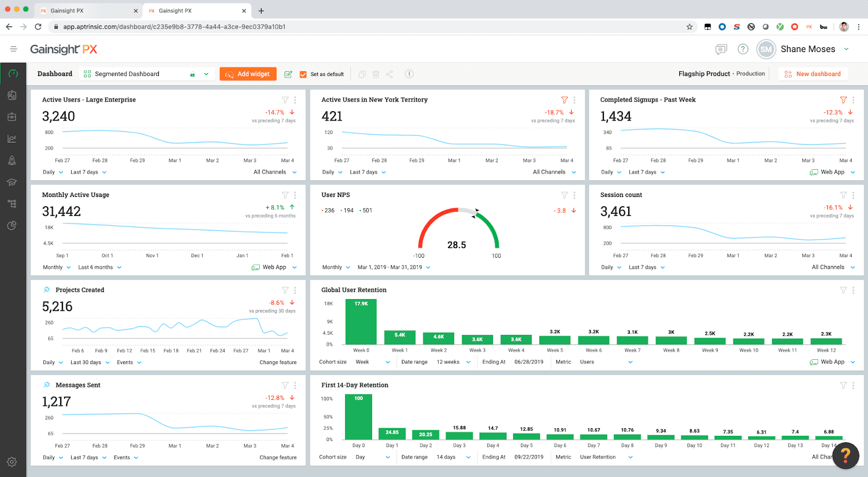Switch to the second Gainsight PX browser tab
This screenshot has width=868, height=477.
(x=195, y=11)
